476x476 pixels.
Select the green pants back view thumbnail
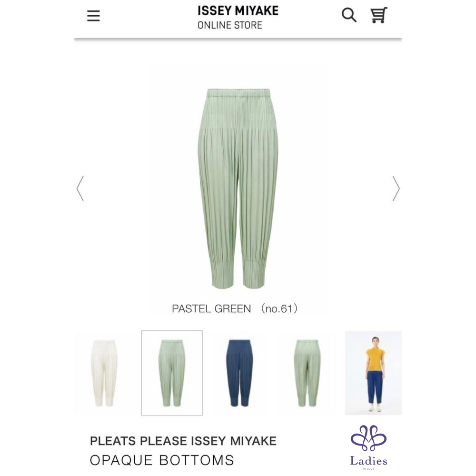click(307, 373)
